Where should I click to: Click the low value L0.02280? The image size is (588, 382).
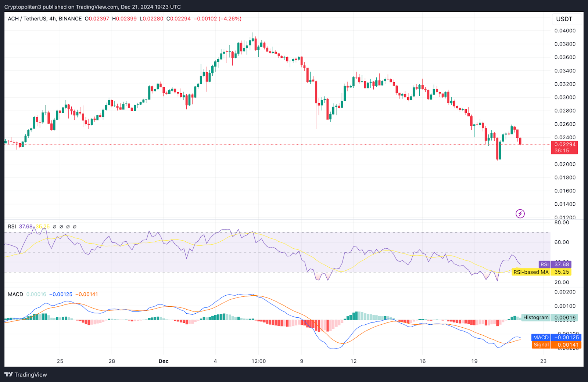151,19
